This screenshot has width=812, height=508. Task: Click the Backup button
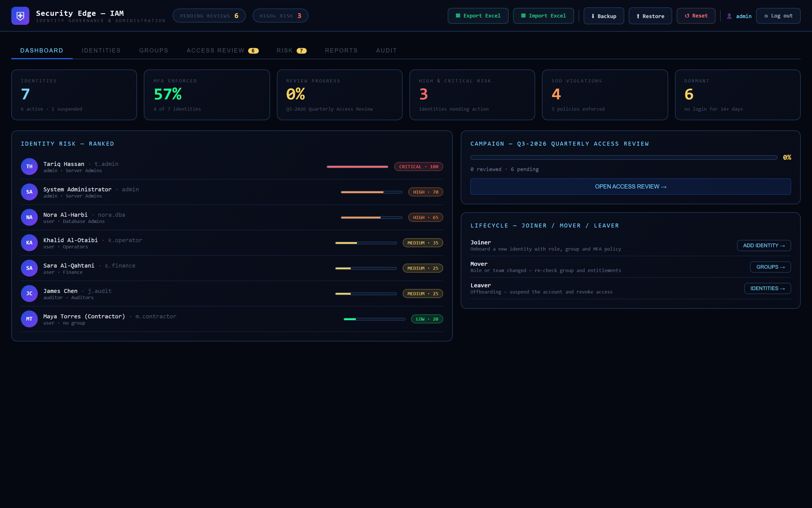point(604,16)
